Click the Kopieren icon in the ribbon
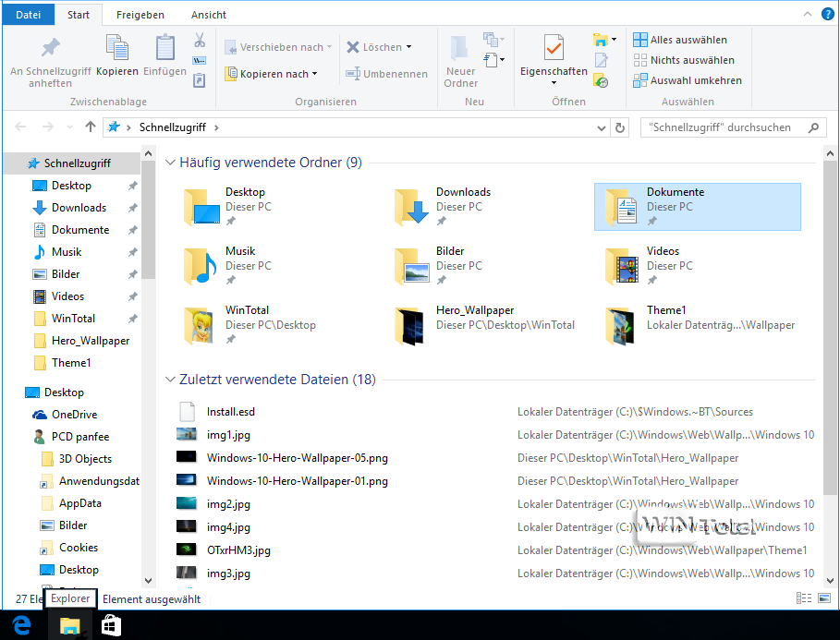The width and height of the screenshot is (840, 640). (x=116, y=48)
